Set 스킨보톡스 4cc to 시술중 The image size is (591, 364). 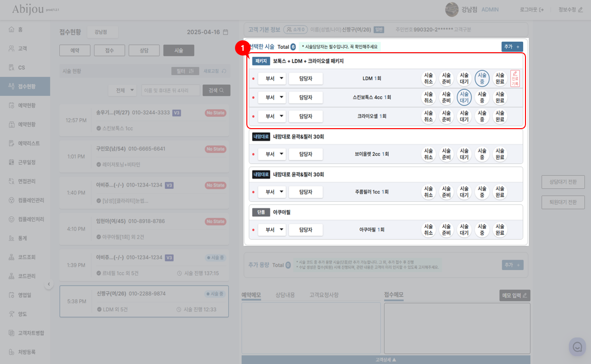coord(482,97)
